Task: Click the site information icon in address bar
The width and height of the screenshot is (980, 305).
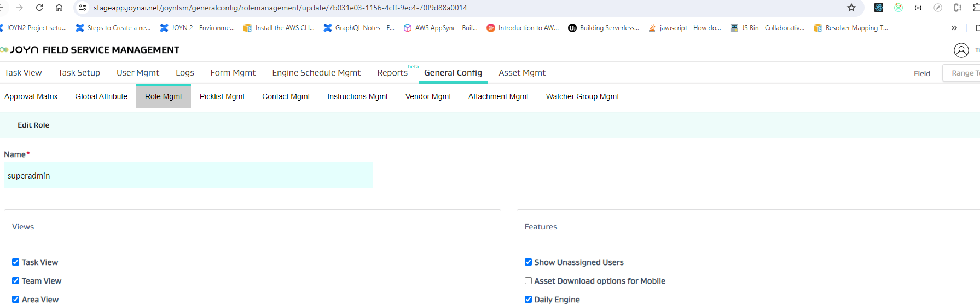Action: (83, 8)
